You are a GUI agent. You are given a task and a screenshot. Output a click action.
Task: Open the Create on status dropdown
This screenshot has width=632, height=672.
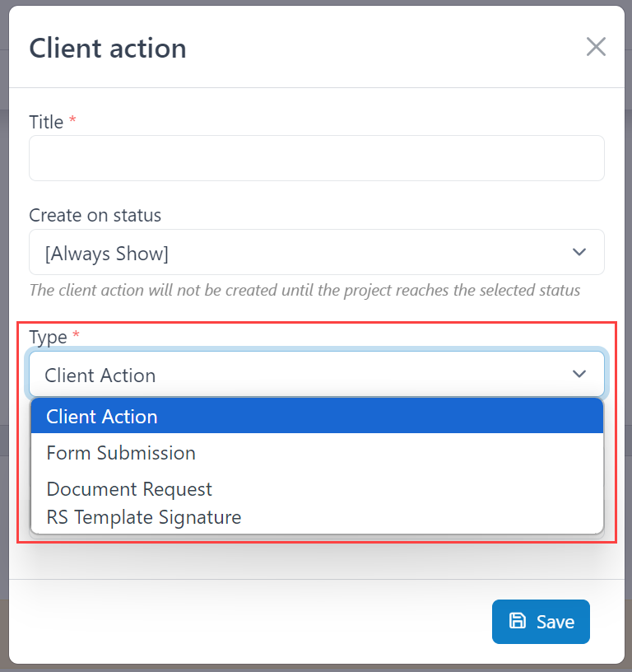tap(317, 252)
